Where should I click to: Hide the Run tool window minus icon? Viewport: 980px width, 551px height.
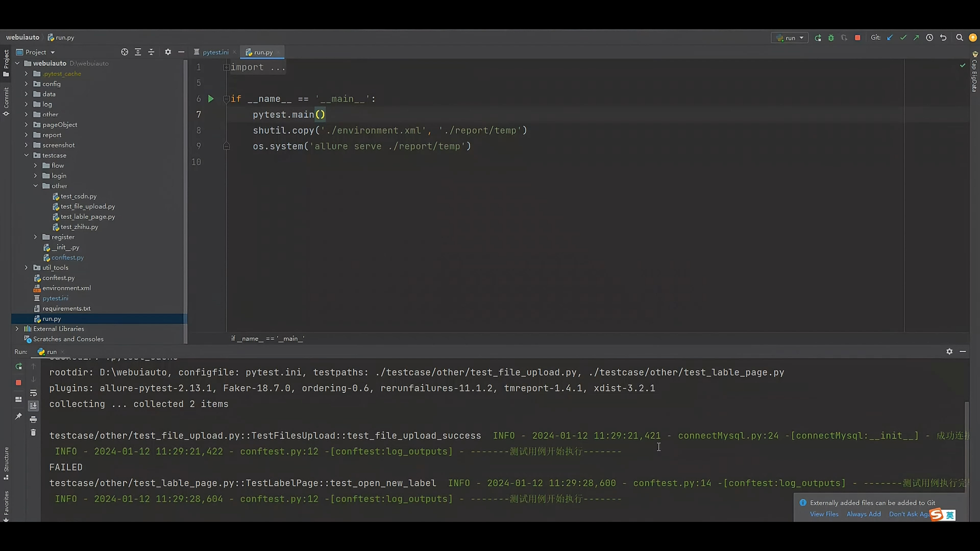[x=963, y=352]
